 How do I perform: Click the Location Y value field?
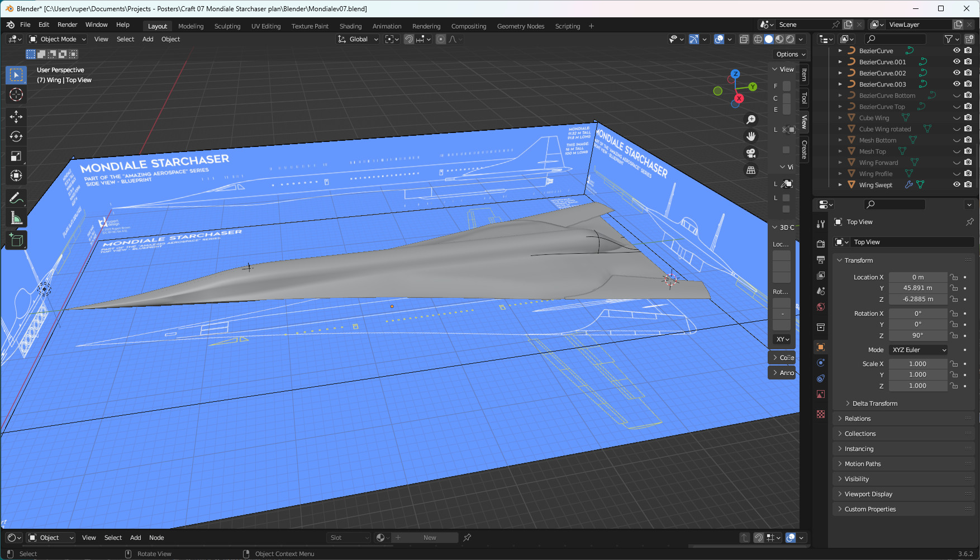(918, 288)
